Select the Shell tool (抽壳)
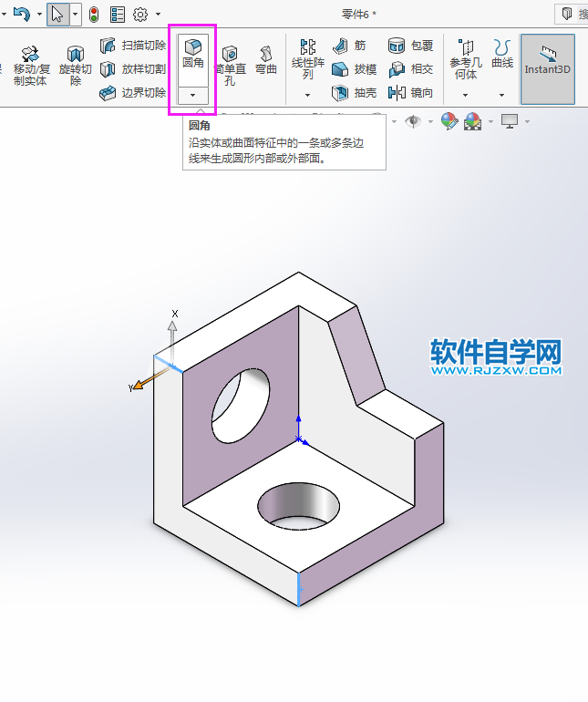588x702 pixels. [354, 93]
